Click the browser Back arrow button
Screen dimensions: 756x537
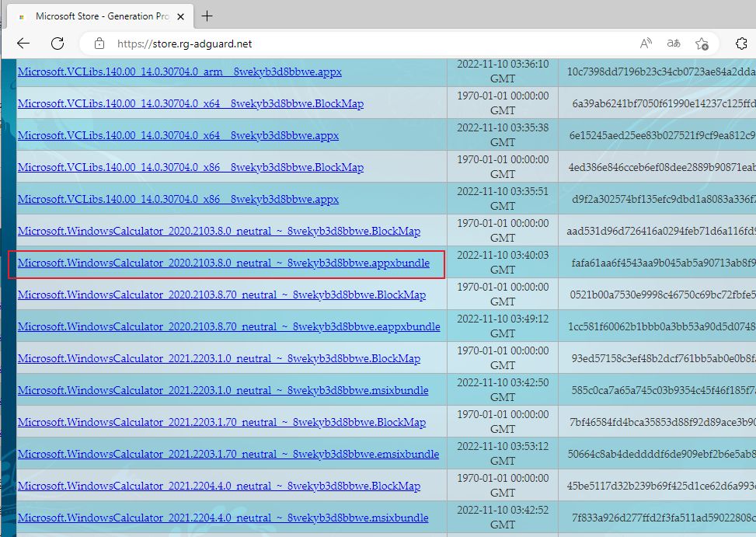[x=23, y=44]
